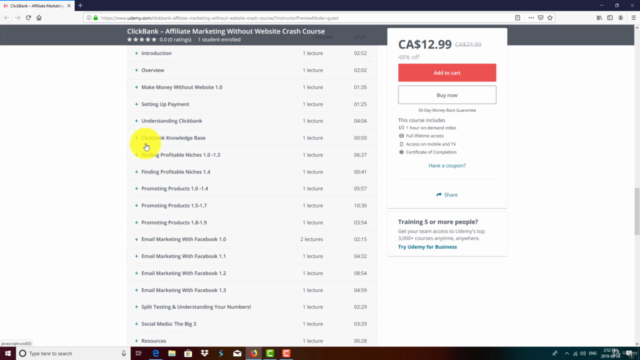
Task: Open the red Camtasia recorder taskbar icon
Action: [x=286, y=353]
